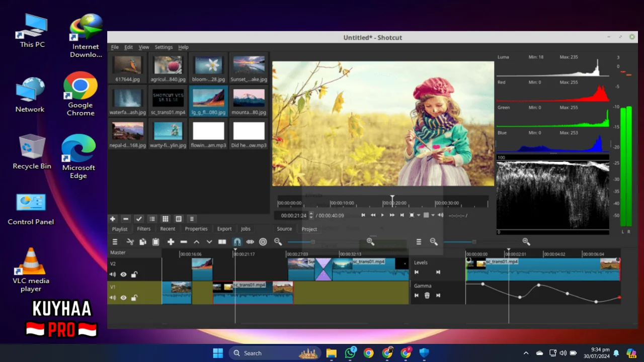Image resolution: width=644 pixels, height=362 pixels.
Task: Mute track V2 speaker icon
Action: click(113, 275)
